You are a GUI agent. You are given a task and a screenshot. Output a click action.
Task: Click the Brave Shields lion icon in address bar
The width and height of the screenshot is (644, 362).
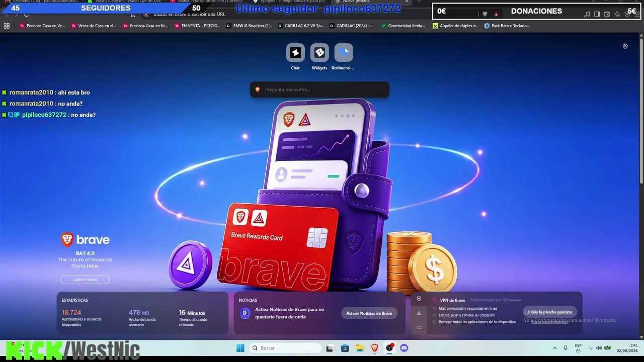[x=485, y=14]
